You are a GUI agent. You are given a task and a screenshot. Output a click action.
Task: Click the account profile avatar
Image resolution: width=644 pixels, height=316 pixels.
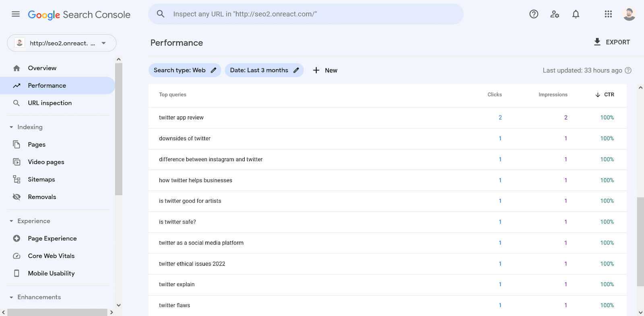coord(629,14)
